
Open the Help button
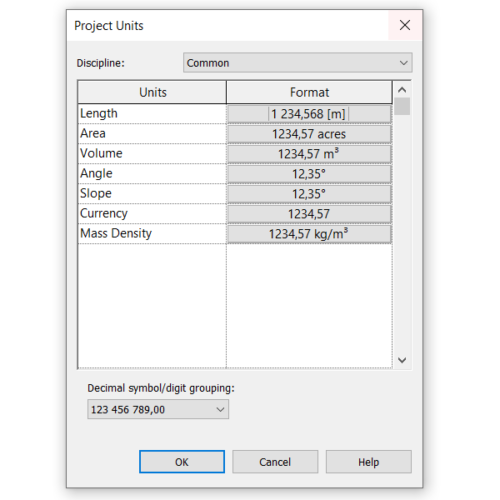click(369, 462)
